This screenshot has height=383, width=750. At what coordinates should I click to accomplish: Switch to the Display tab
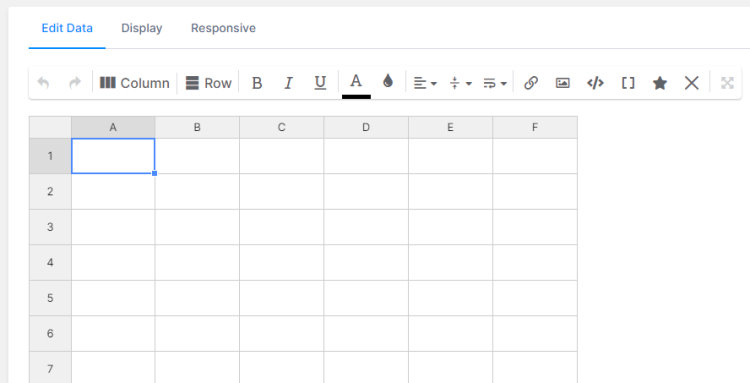click(x=142, y=28)
